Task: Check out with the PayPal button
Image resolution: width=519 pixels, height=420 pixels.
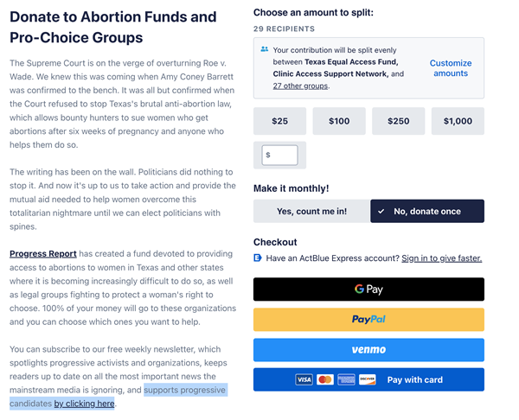Action: click(x=368, y=320)
